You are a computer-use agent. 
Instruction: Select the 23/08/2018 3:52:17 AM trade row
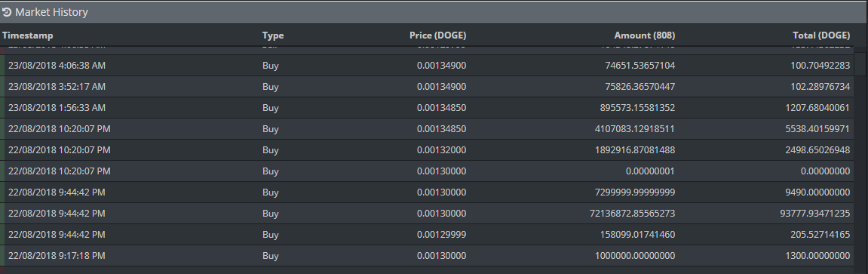pos(427,86)
